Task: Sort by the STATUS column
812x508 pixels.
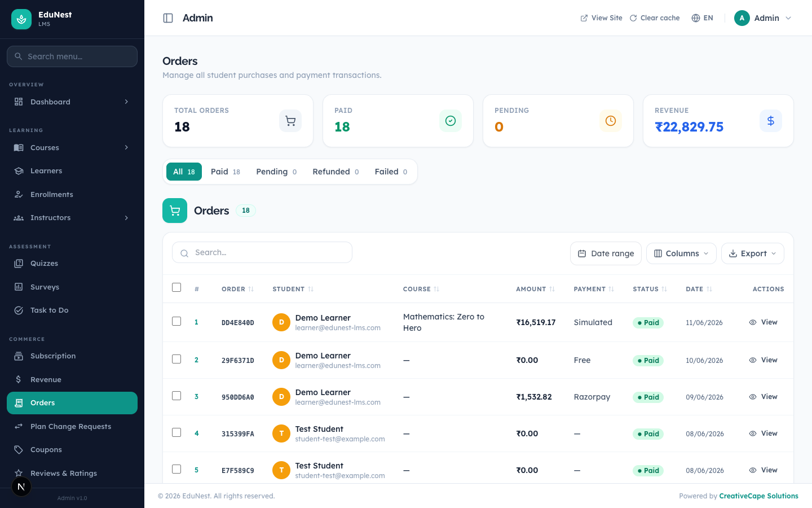Action: (650, 289)
